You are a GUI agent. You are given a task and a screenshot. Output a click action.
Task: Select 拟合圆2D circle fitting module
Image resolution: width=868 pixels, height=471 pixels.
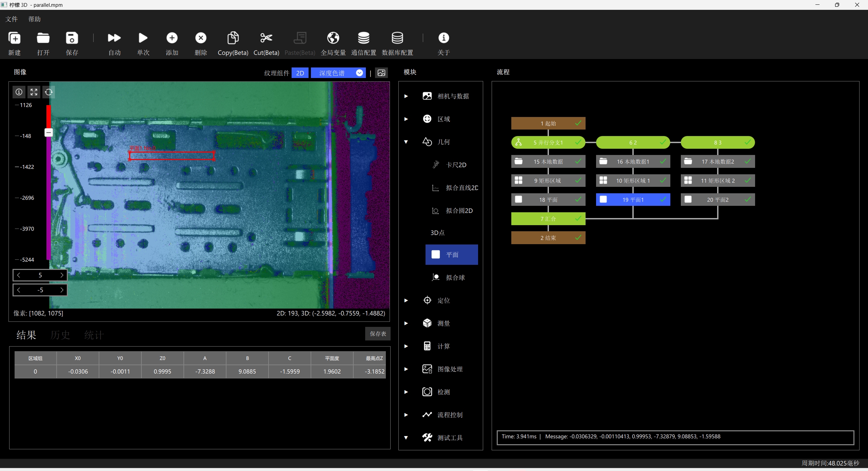[452, 211]
